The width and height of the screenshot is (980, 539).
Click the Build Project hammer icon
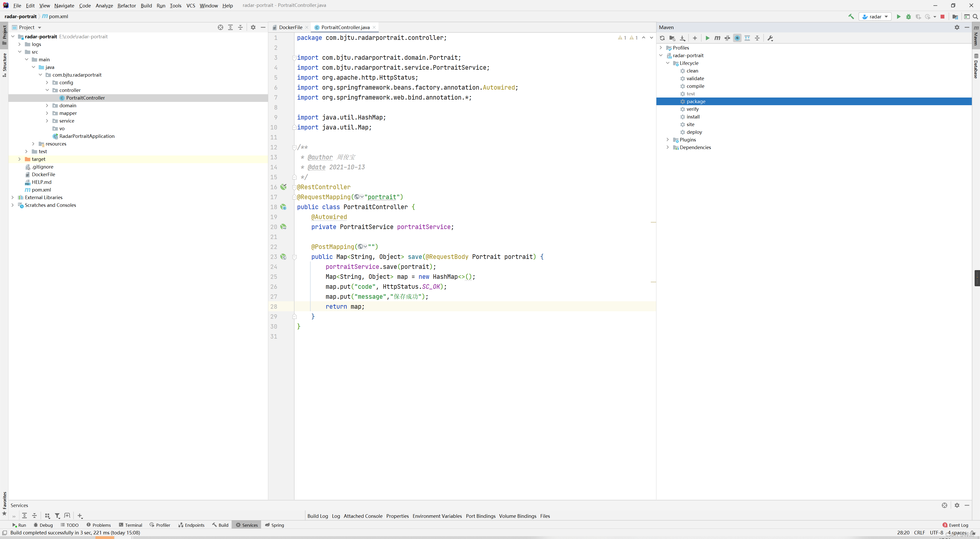851,16
